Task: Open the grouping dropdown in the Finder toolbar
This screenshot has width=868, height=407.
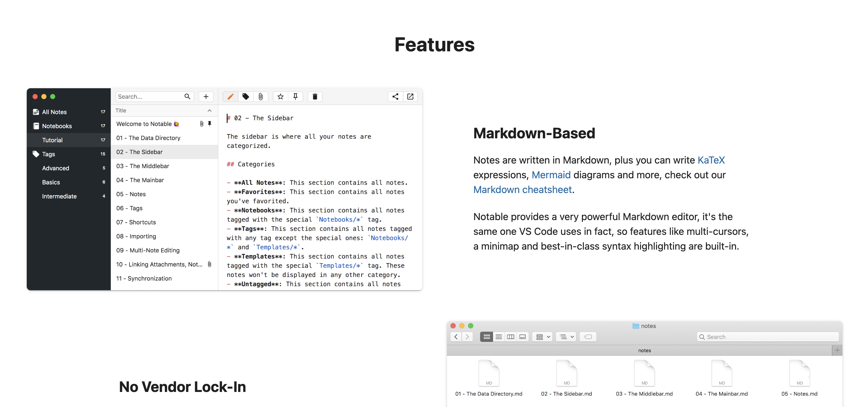Action: [542, 337]
